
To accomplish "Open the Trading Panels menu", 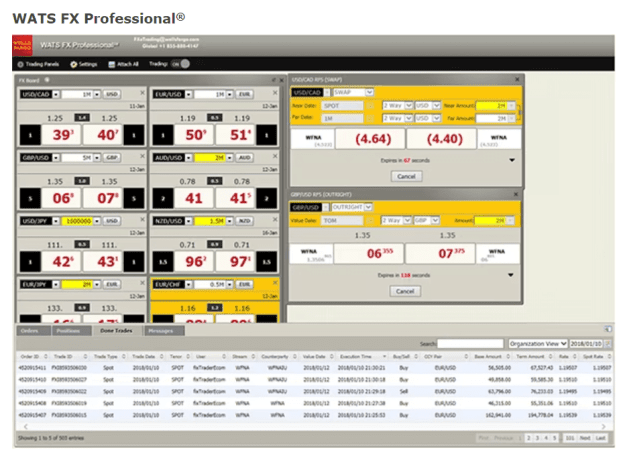I will [x=38, y=64].
